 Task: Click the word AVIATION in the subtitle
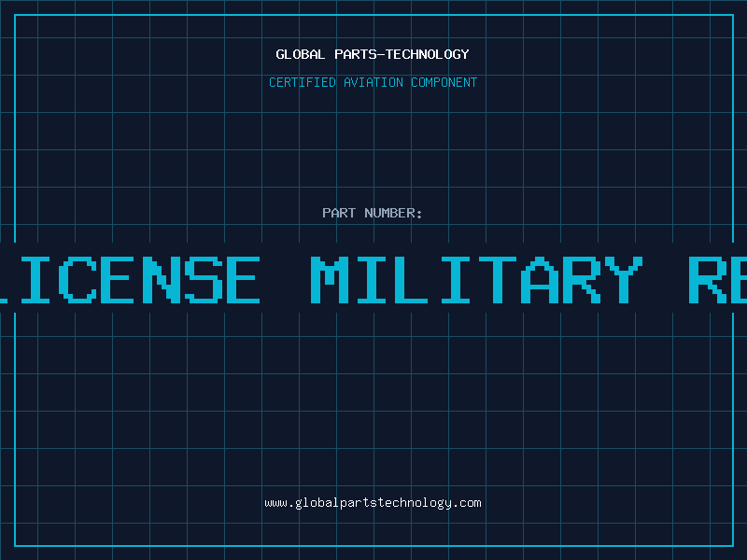(373, 82)
